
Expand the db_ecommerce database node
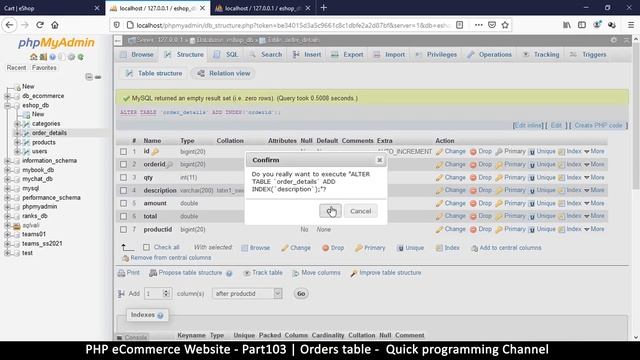7,96
